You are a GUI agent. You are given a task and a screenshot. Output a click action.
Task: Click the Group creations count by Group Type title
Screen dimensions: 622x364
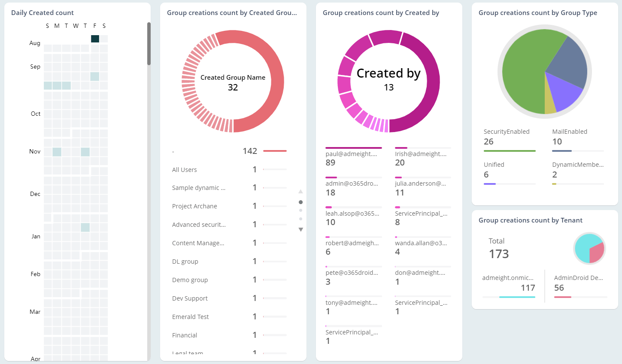coord(538,13)
